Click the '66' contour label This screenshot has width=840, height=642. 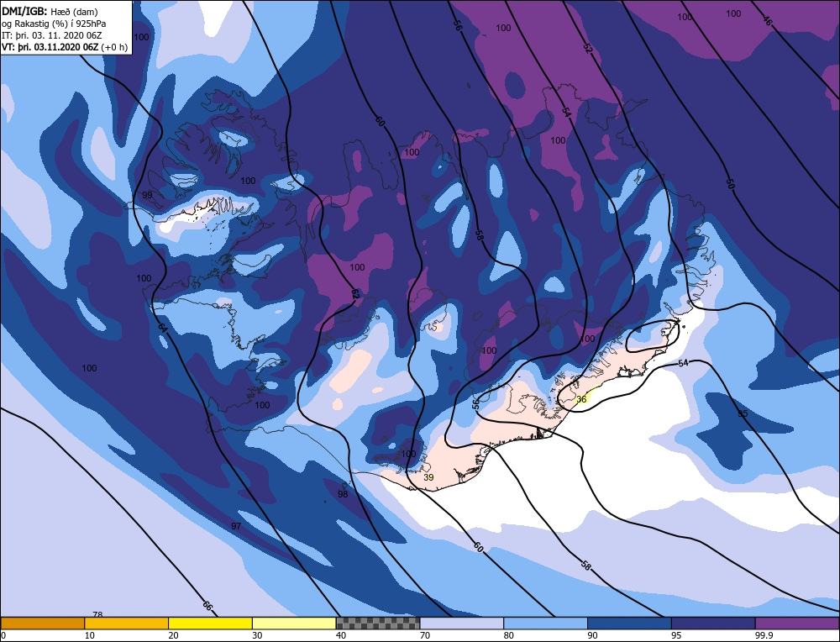207,606
